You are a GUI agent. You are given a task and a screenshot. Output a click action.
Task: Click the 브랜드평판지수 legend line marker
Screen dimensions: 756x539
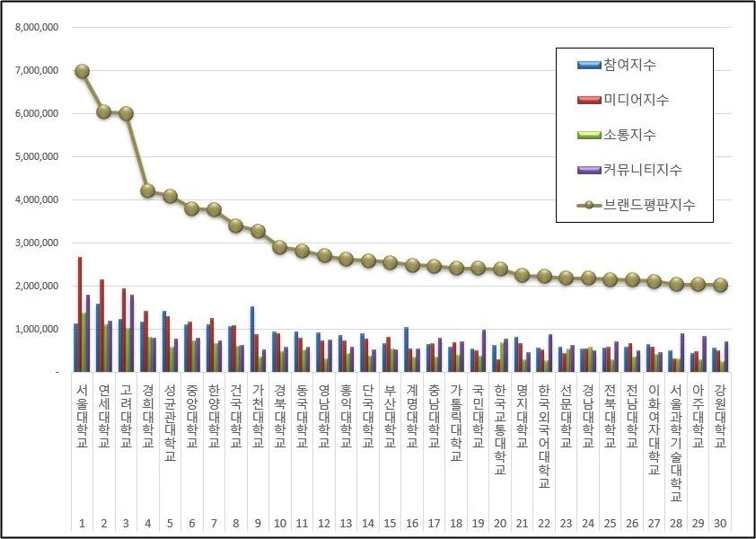(589, 205)
